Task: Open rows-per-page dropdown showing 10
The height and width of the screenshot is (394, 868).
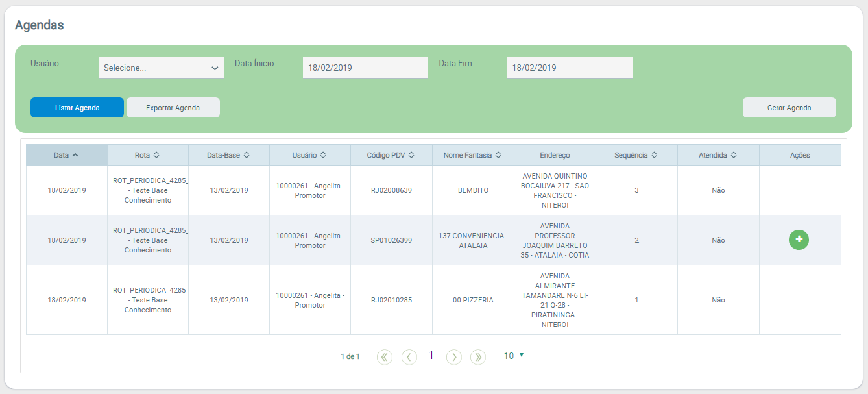Action: coord(513,356)
